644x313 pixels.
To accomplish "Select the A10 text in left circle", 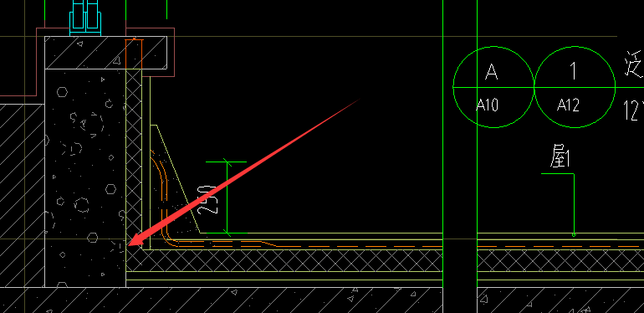I will point(487,105).
